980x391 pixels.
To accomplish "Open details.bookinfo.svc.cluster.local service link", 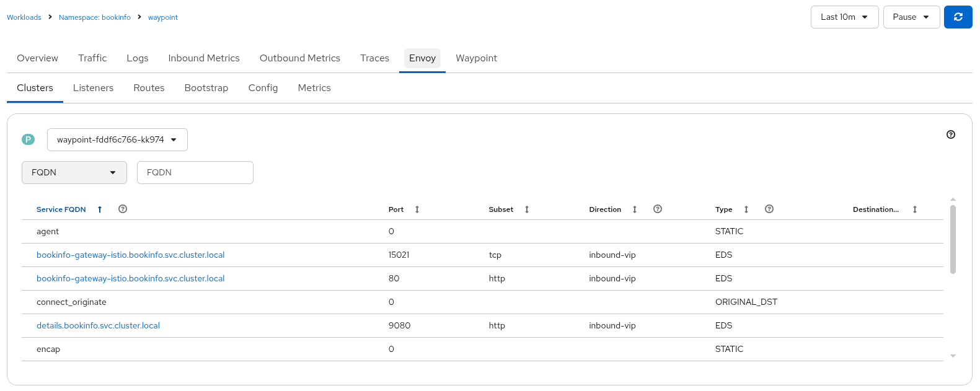I will (x=98, y=326).
